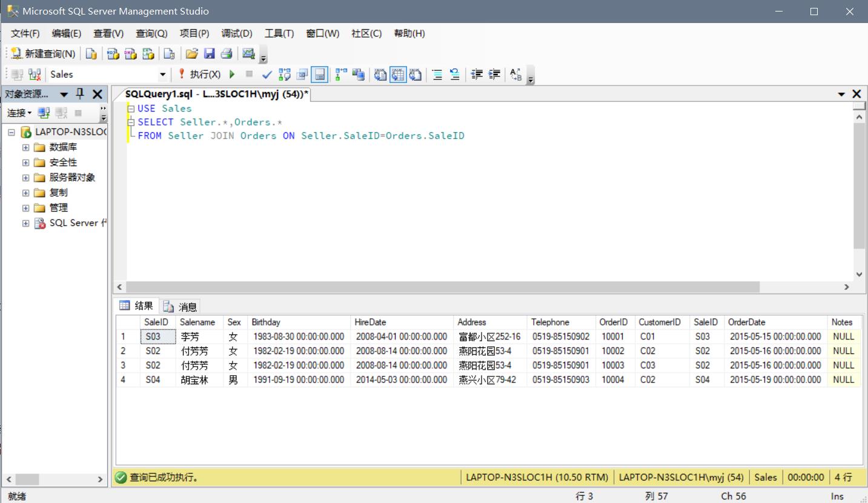The image size is (868, 503).
Task: Specify values for template parameters
Action: pos(516,75)
